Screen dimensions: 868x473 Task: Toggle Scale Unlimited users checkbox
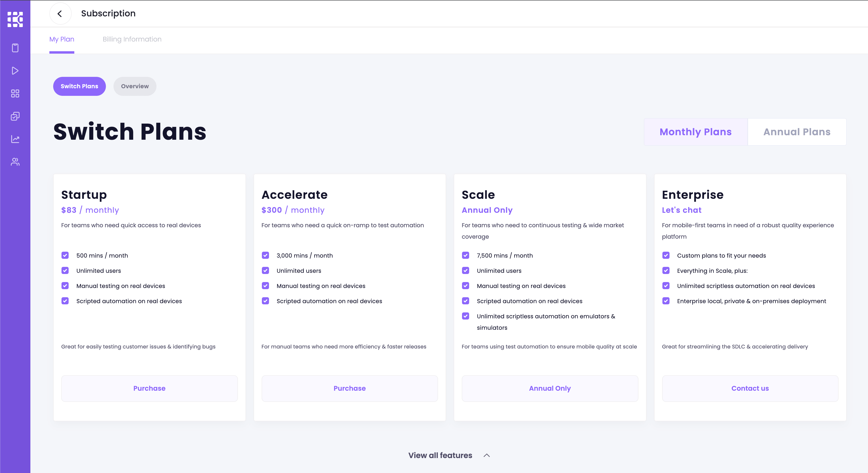click(x=466, y=271)
